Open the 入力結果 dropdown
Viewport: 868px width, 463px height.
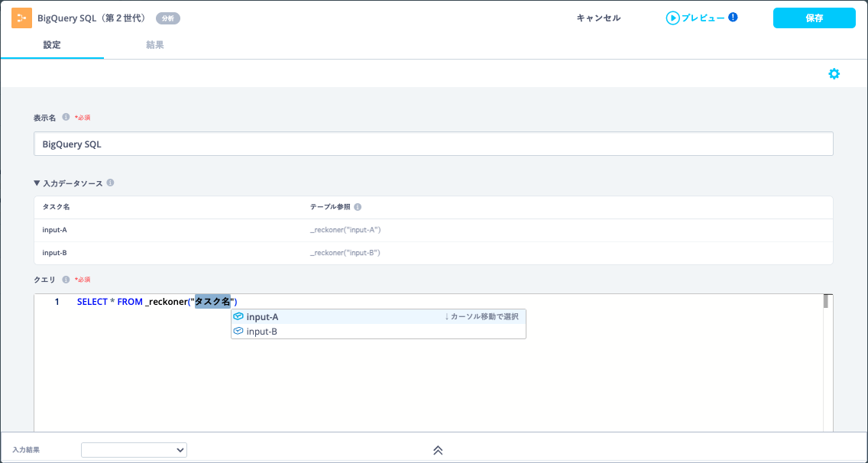tap(134, 450)
